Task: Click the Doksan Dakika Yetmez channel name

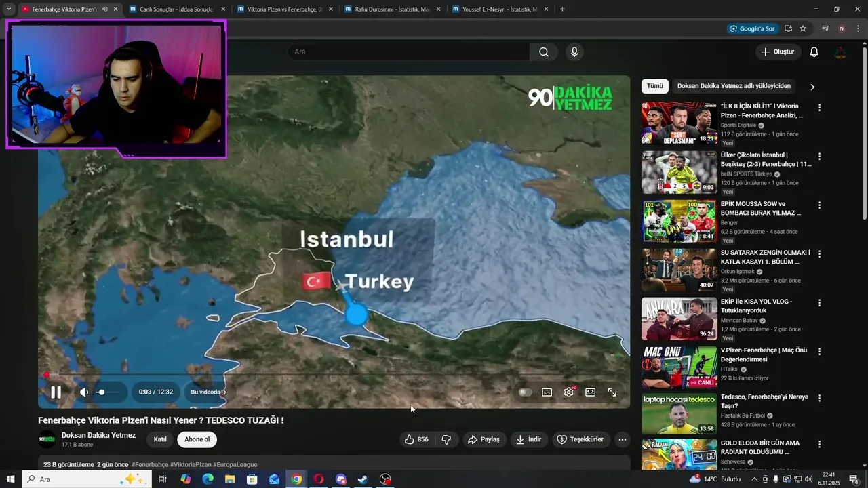Action: pos(98,435)
